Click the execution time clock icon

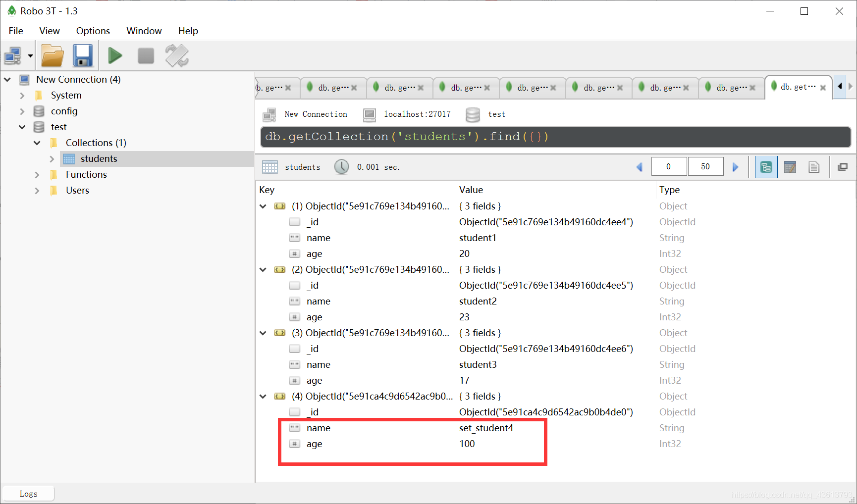coord(341,167)
